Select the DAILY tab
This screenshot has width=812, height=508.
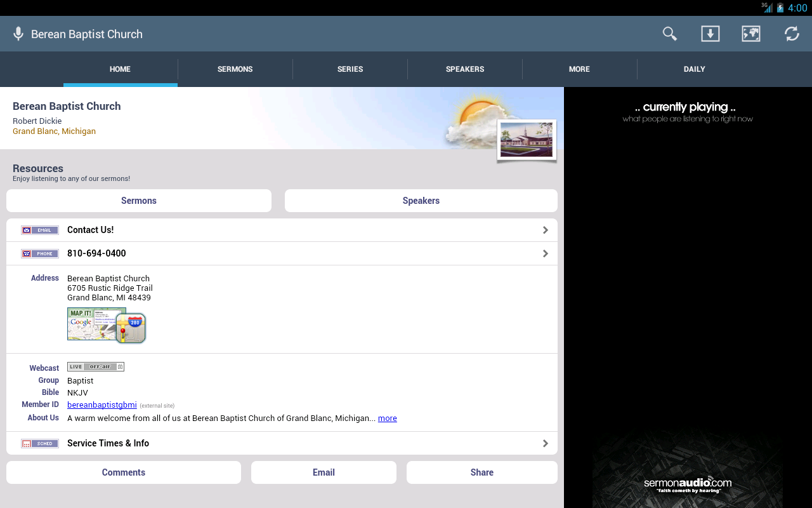tap(695, 69)
